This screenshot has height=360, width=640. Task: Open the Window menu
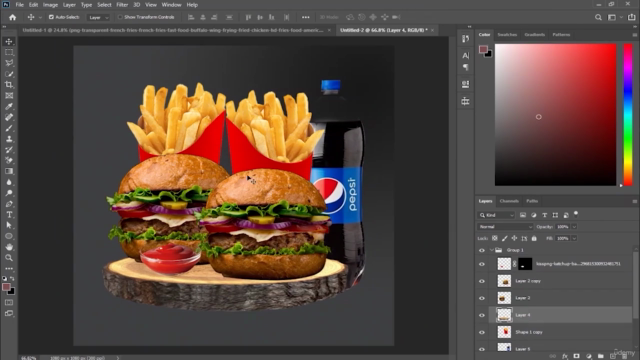(x=171, y=5)
